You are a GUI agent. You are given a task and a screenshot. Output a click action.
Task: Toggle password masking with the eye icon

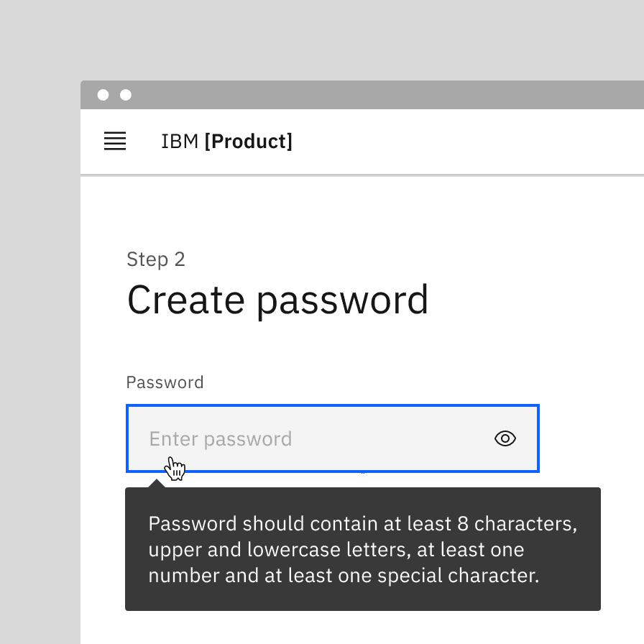pyautogui.click(x=505, y=438)
